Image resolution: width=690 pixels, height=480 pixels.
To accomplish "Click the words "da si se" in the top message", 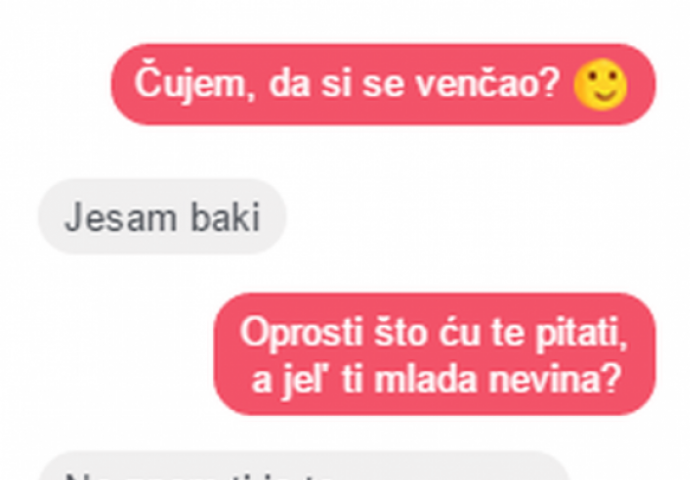I will click(337, 84).
